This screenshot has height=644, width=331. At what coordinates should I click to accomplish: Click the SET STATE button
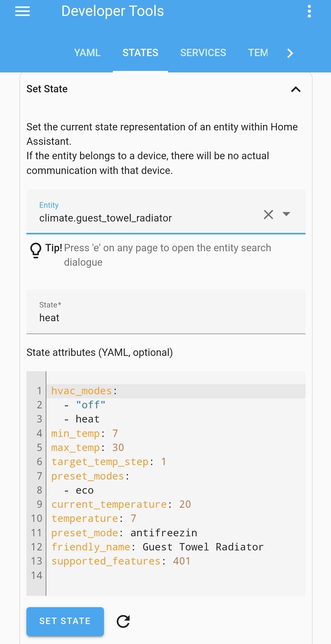click(x=65, y=621)
